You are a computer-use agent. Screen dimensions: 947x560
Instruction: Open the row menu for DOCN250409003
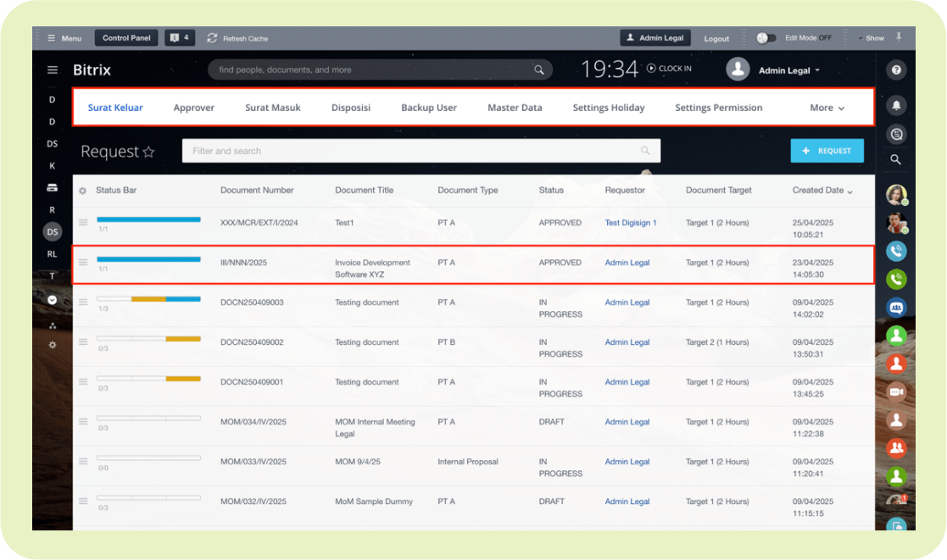point(83,302)
